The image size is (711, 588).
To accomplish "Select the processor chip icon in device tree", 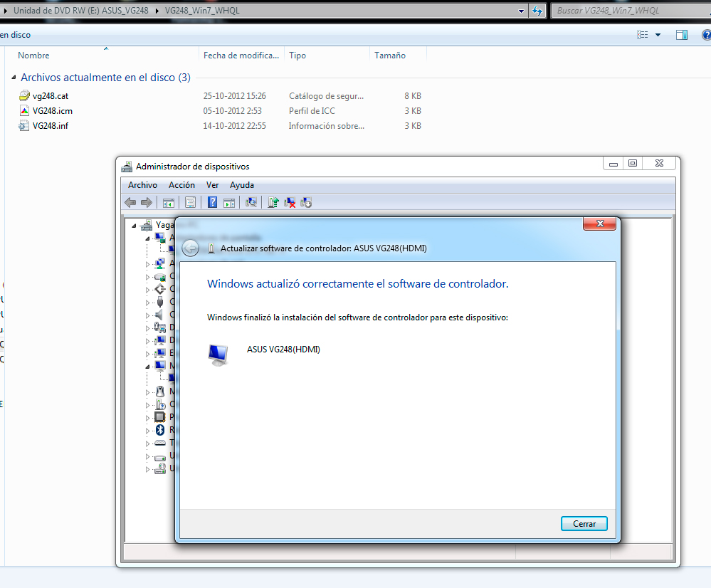I will (160, 416).
